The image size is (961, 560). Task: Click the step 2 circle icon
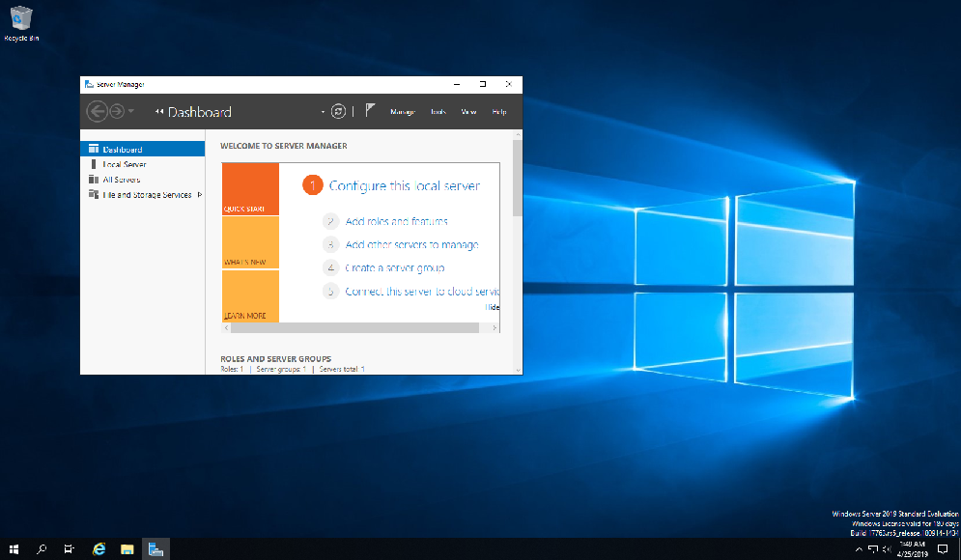pyautogui.click(x=331, y=221)
